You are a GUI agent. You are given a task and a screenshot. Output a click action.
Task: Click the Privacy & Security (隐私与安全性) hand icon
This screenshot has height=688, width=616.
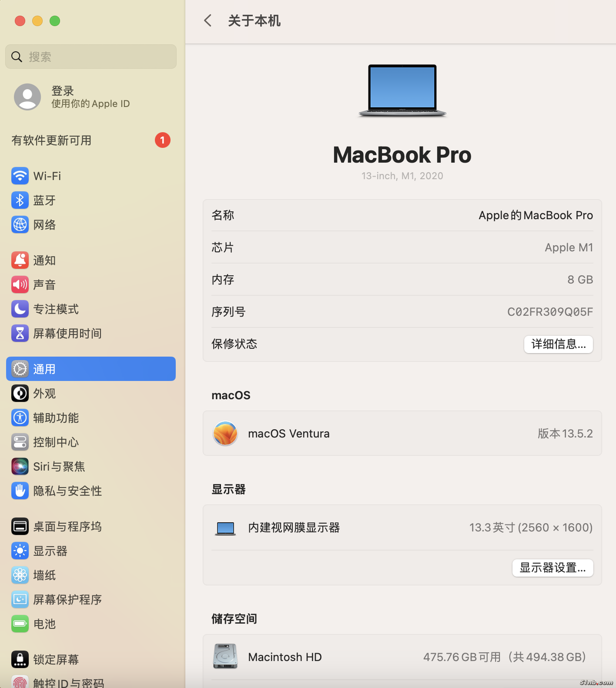[x=20, y=491]
